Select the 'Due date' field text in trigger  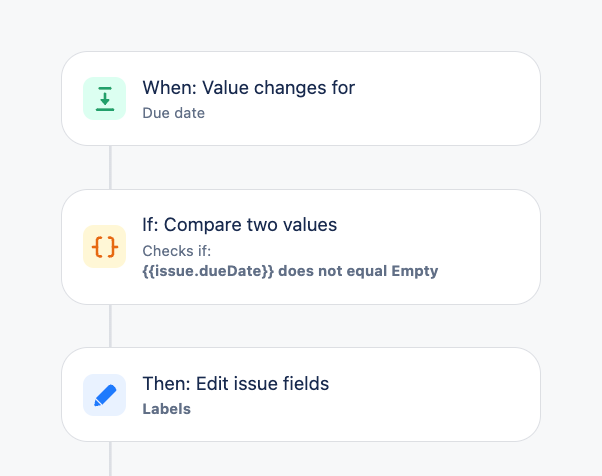174,113
